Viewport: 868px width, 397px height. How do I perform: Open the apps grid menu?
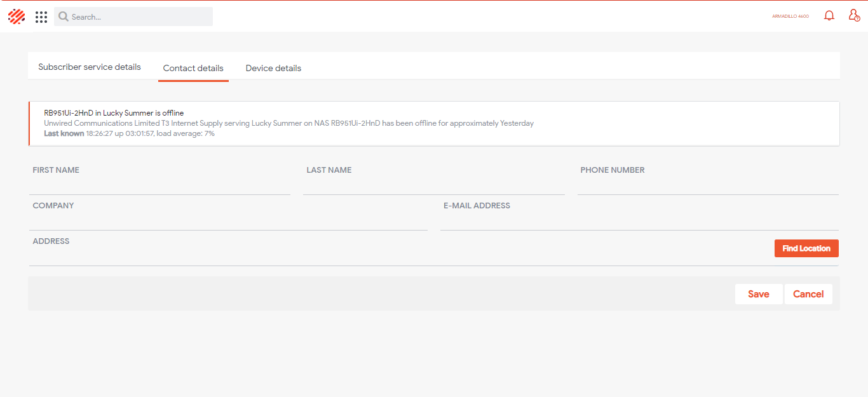pyautogui.click(x=41, y=17)
